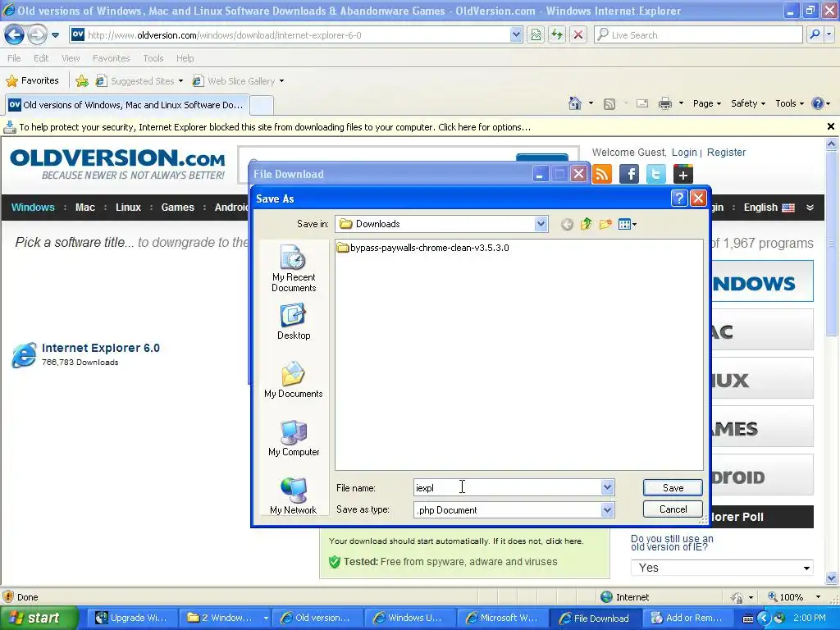
Task: Dismiss the yellow information bar with X
Action: [830, 127]
